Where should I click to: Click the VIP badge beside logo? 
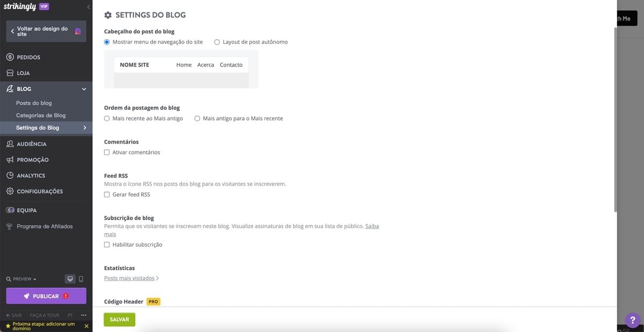pos(44,6)
